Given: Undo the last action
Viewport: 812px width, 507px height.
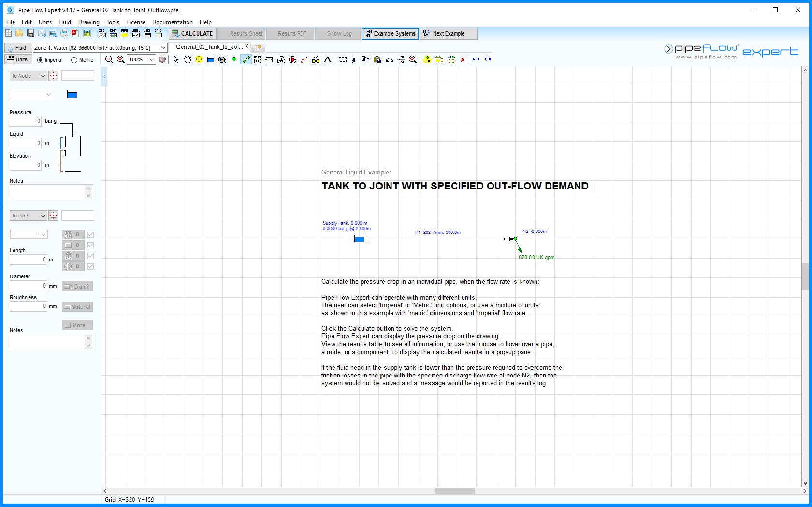Looking at the screenshot, I should pos(476,59).
